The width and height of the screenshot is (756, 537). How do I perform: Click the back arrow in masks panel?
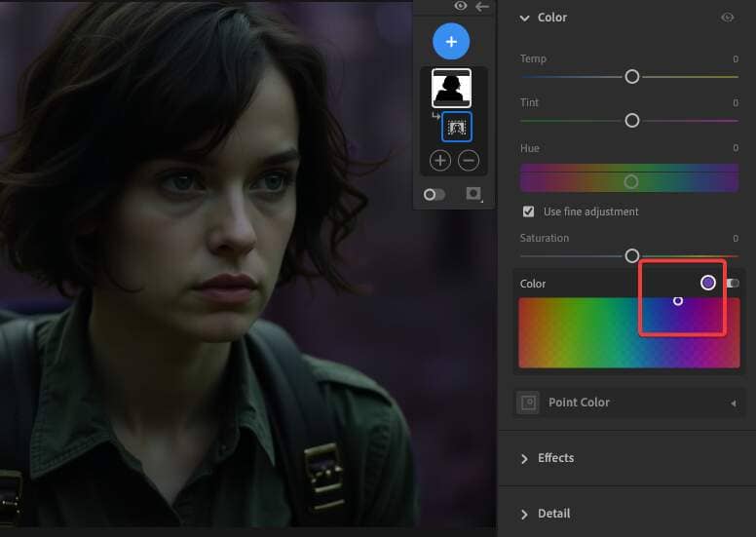click(x=481, y=6)
